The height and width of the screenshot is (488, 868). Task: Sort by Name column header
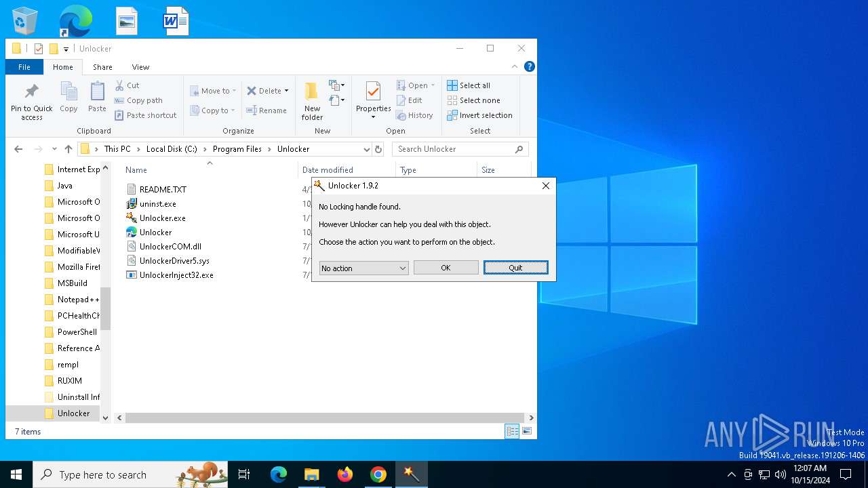136,170
